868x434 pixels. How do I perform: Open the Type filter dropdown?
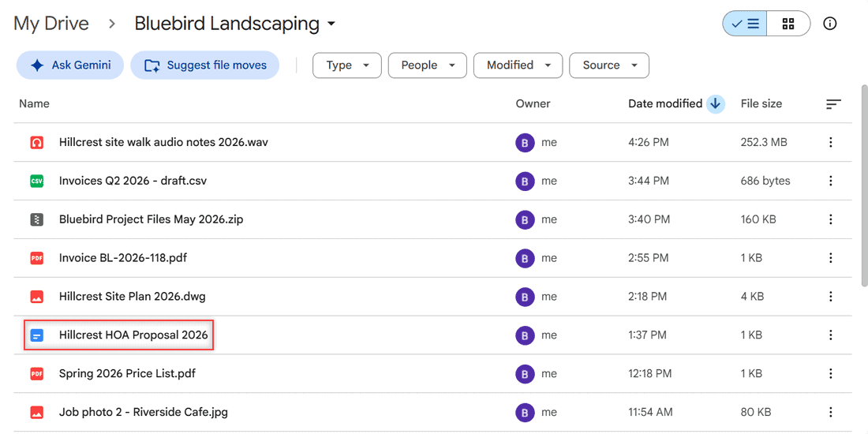[347, 65]
